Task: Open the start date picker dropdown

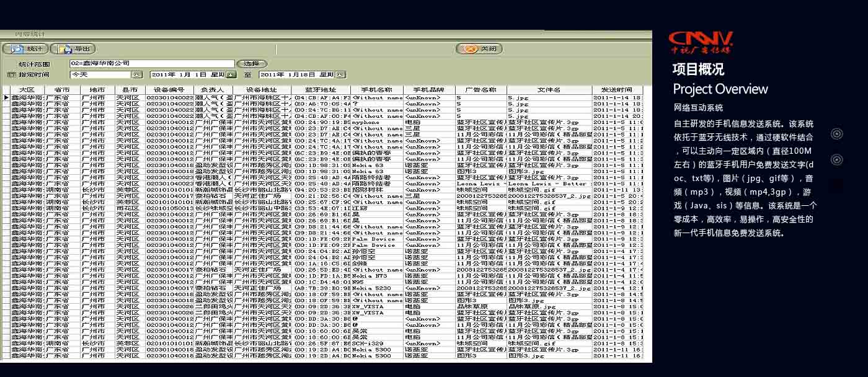Action: point(231,75)
